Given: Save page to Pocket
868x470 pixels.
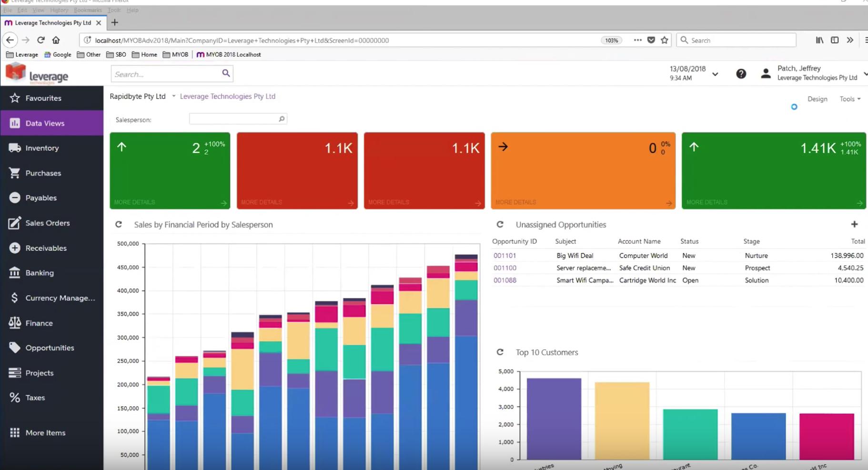Looking at the screenshot, I should tap(651, 40).
